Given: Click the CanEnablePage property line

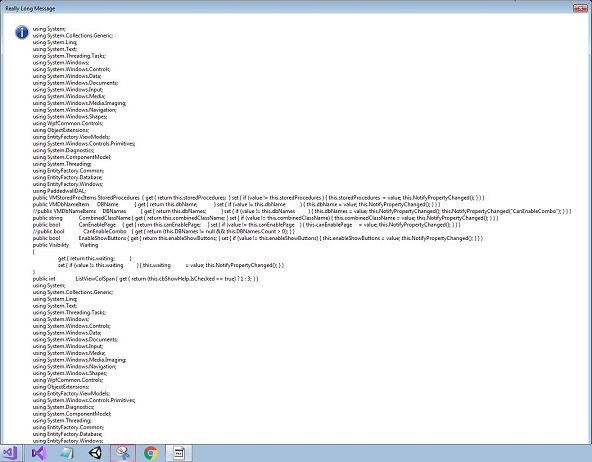Looking at the screenshot, I should point(247,225).
